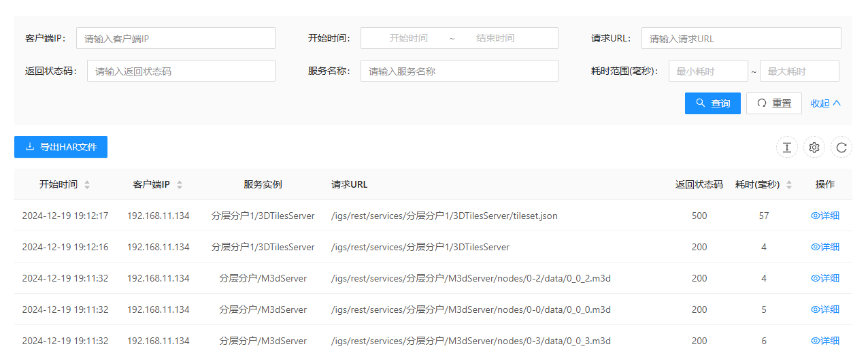Click the 查询 search button
This screenshot has width=868, height=355.
(x=712, y=103)
